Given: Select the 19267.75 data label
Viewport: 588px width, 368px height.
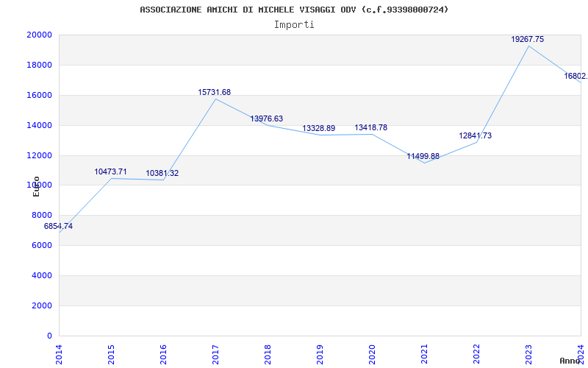Looking at the screenshot, I should 527,40.
